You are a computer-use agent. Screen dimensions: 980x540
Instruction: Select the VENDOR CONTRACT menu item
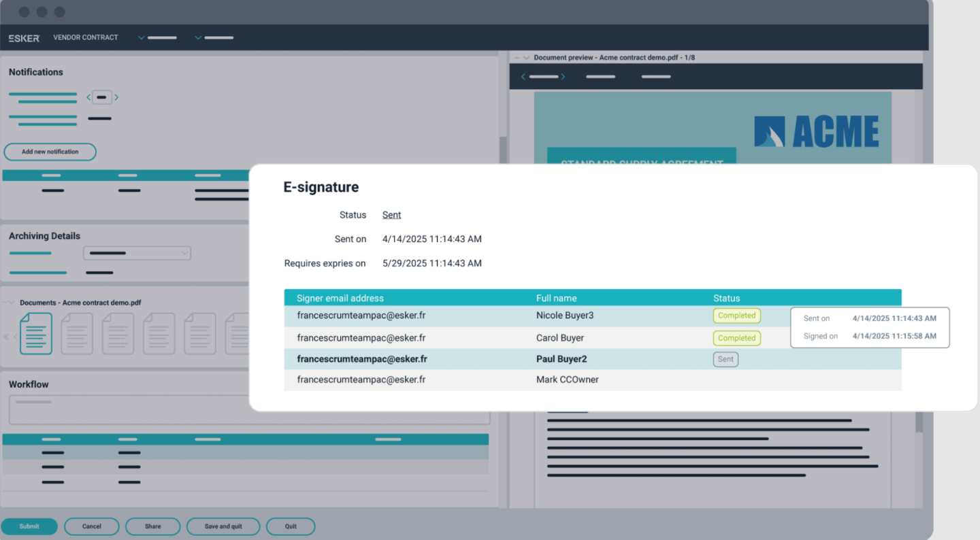click(85, 37)
